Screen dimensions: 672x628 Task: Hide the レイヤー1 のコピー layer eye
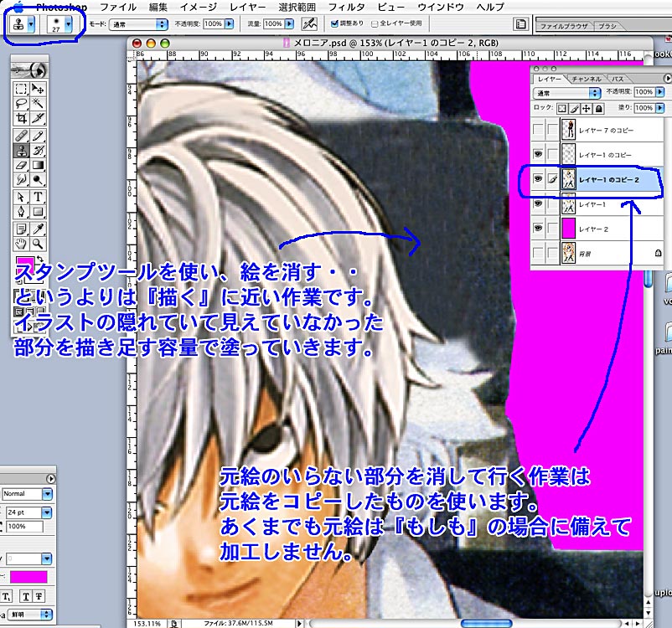point(538,154)
